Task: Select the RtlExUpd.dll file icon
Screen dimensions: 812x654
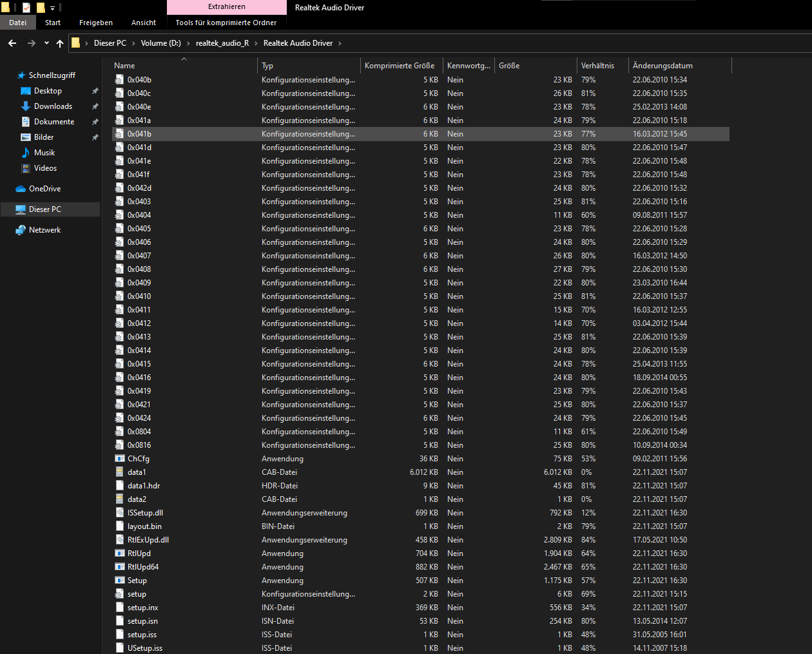Action: click(x=119, y=540)
